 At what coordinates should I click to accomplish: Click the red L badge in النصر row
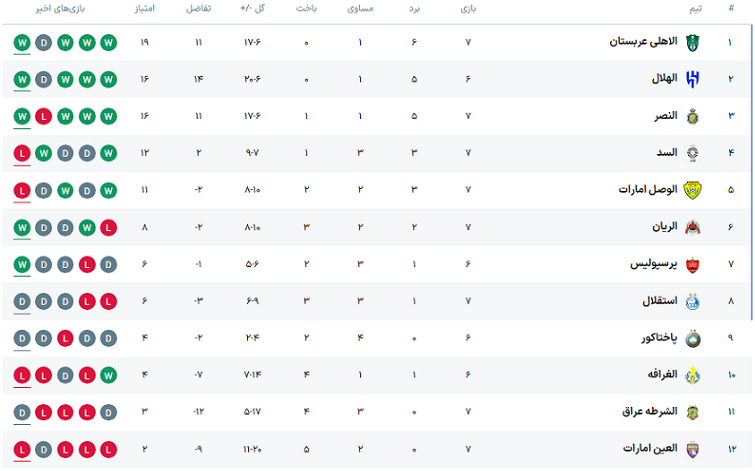coord(43,117)
